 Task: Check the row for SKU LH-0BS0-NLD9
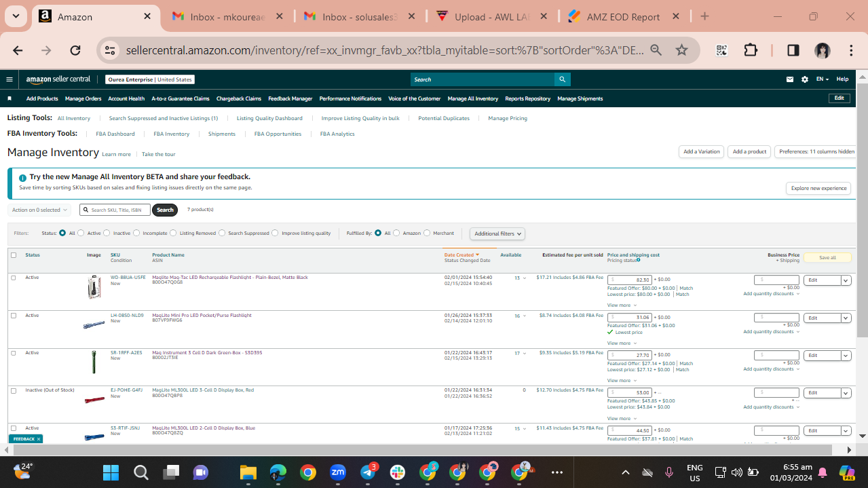14,316
